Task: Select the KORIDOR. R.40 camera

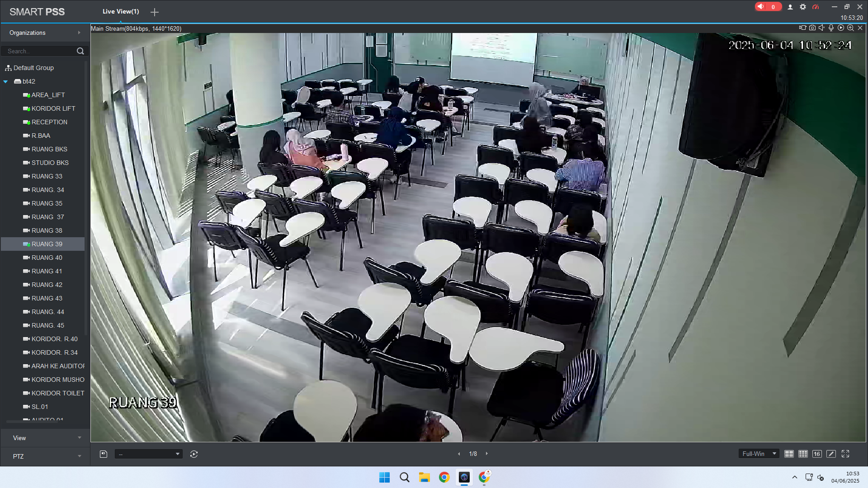Action: coord(55,339)
